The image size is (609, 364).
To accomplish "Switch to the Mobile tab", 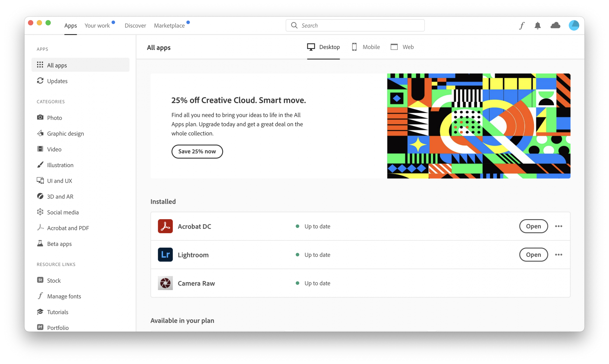I will 366,47.
